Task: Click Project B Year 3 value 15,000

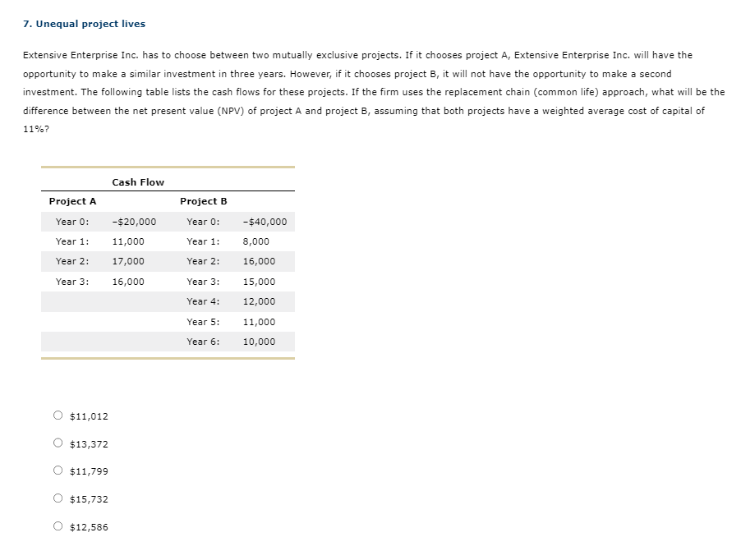Action: [x=259, y=282]
